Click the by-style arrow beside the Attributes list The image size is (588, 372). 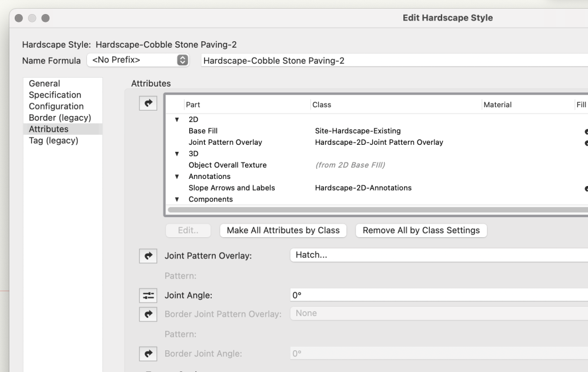click(x=148, y=103)
